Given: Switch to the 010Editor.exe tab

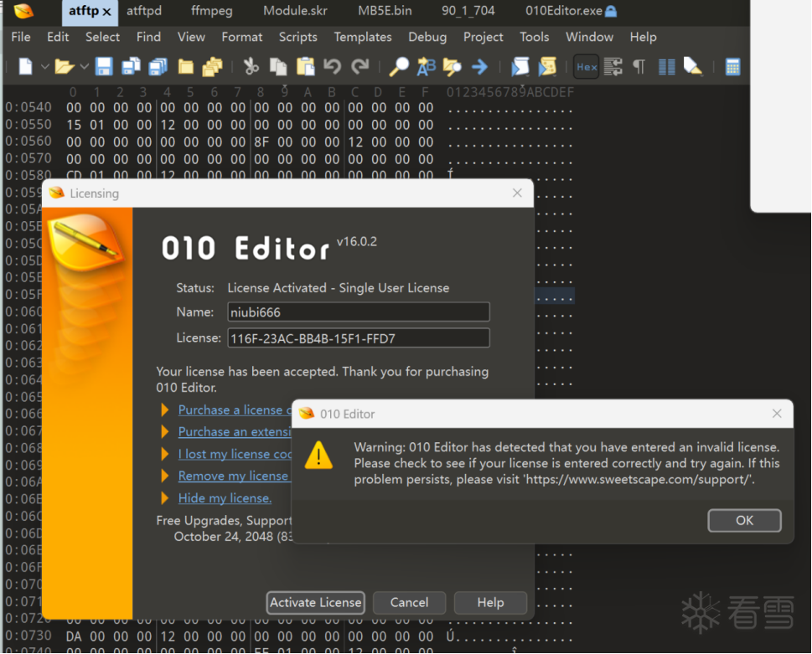Looking at the screenshot, I should click(571, 11).
